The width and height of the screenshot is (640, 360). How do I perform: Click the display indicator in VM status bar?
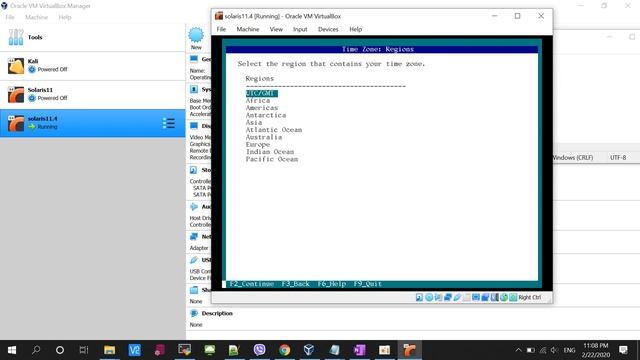click(x=476, y=297)
